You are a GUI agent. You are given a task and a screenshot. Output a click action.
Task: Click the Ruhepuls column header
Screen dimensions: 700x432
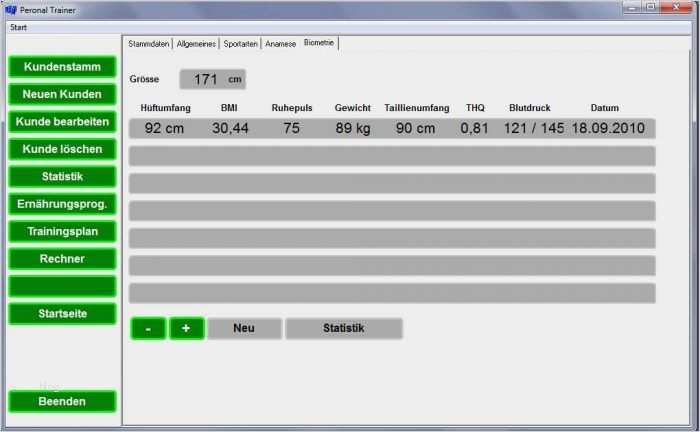coord(292,108)
